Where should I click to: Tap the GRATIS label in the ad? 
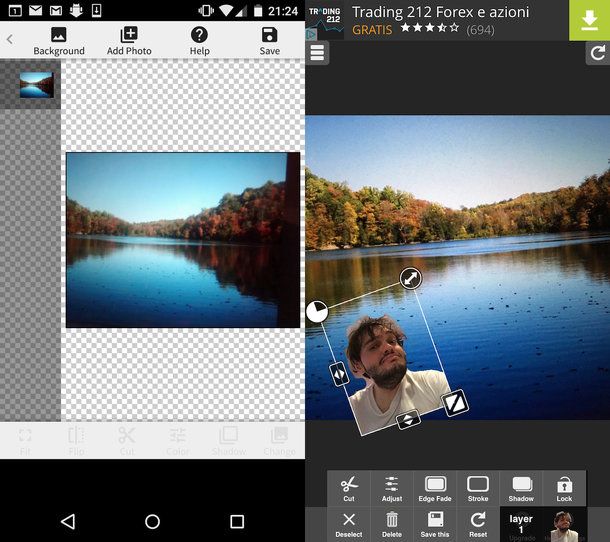coord(372,30)
